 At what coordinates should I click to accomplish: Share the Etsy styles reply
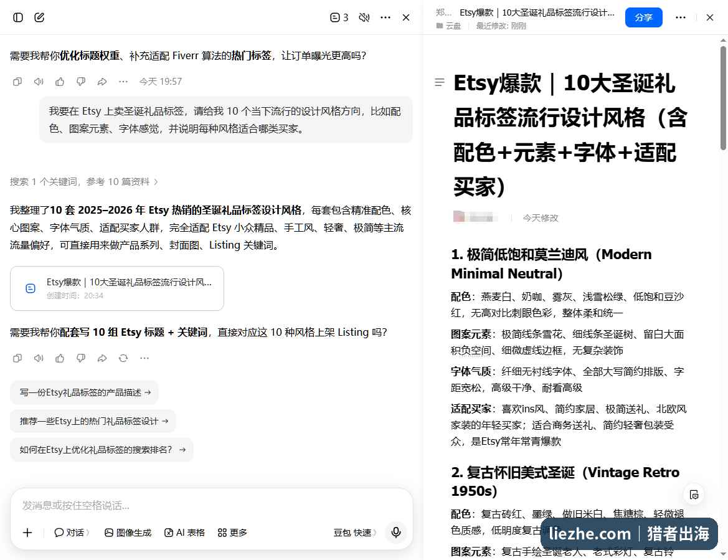pyautogui.click(x=102, y=358)
